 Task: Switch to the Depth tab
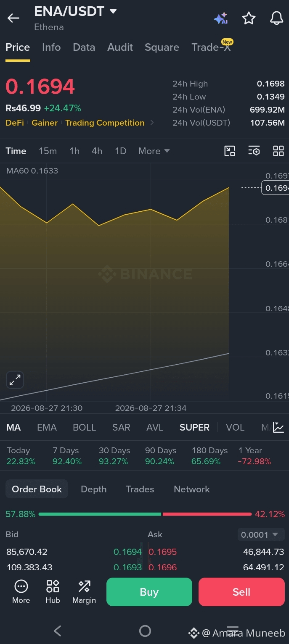tap(93, 489)
